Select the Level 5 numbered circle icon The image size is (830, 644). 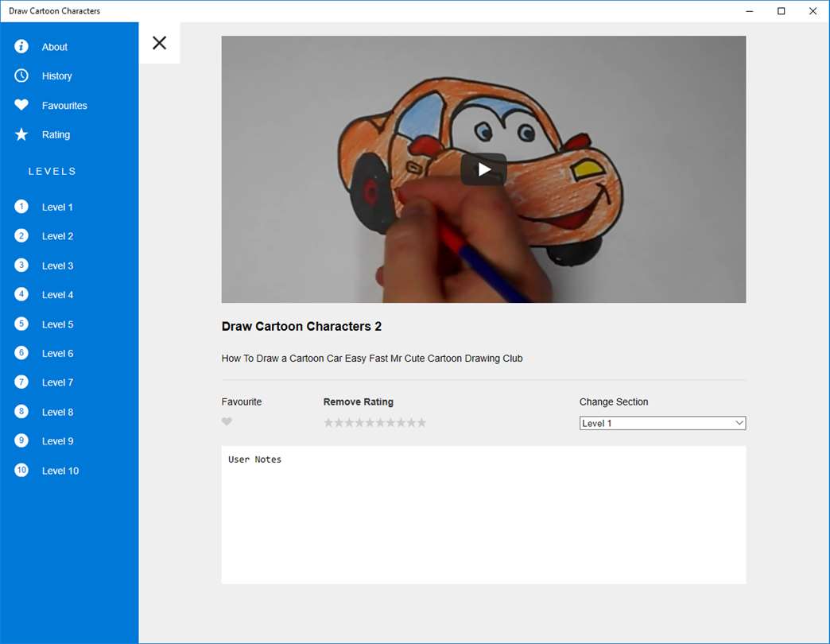tap(21, 324)
